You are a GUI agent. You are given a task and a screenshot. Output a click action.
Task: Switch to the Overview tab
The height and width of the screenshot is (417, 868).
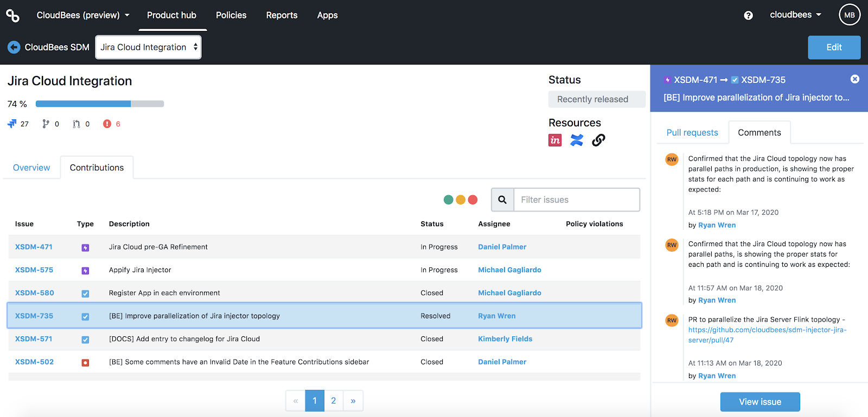(x=31, y=168)
